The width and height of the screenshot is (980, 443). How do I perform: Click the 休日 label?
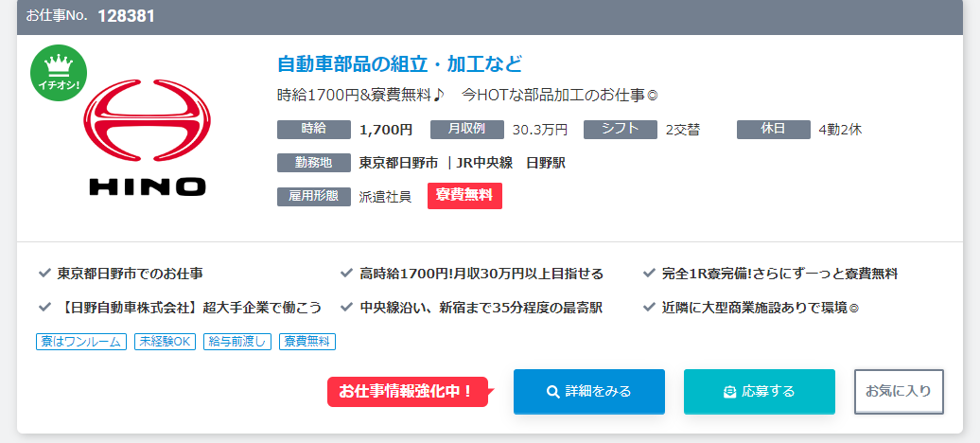(773, 129)
